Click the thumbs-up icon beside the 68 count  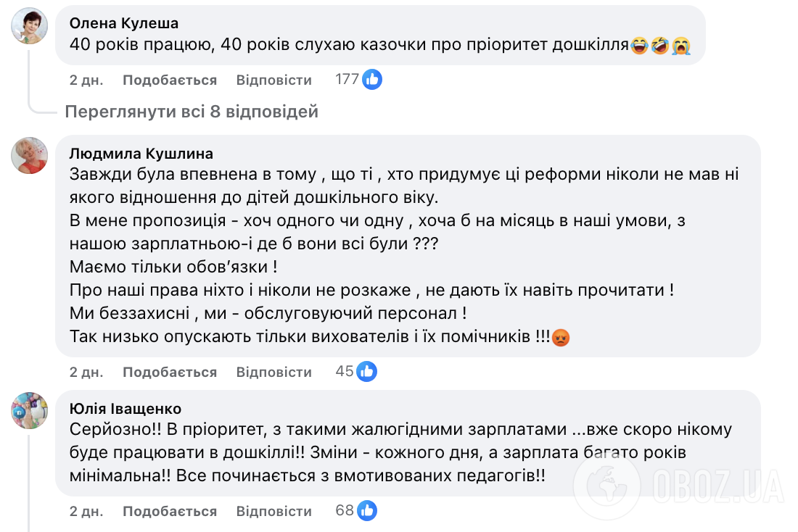click(x=367, y=510)
